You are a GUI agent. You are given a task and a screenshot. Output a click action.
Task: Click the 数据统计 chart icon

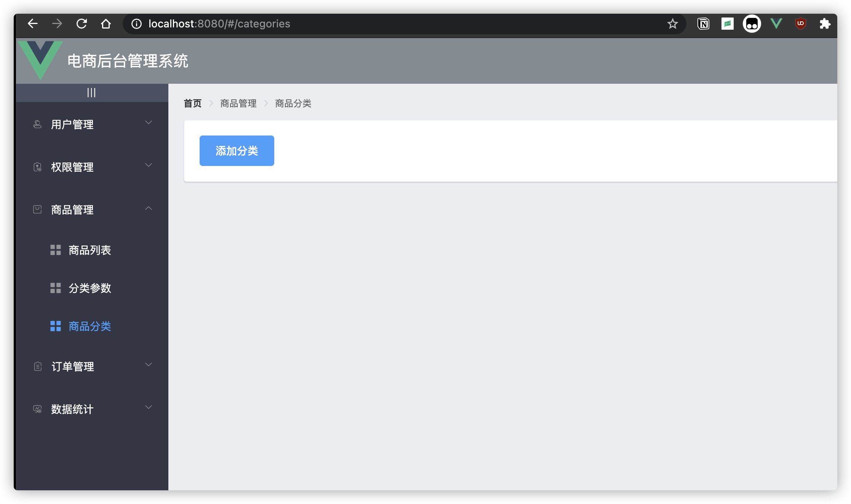(37, 409)
